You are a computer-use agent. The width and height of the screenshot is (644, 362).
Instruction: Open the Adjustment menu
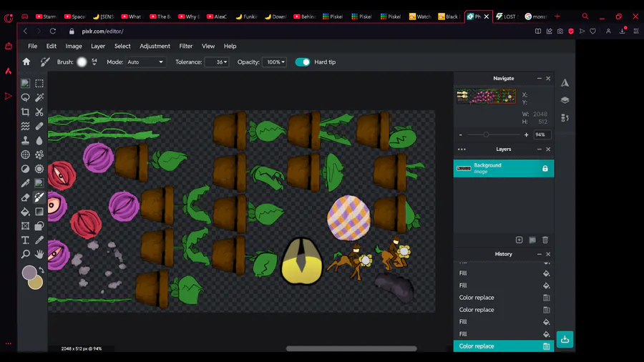pos(155,46)
